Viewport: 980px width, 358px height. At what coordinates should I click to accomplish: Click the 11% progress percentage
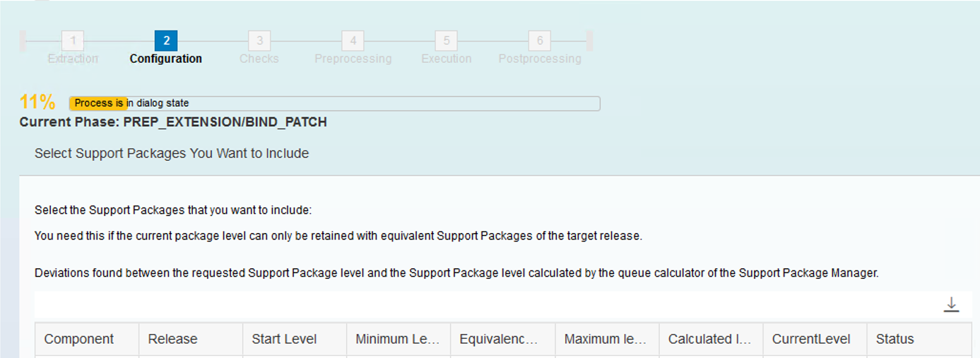point(37,102)
